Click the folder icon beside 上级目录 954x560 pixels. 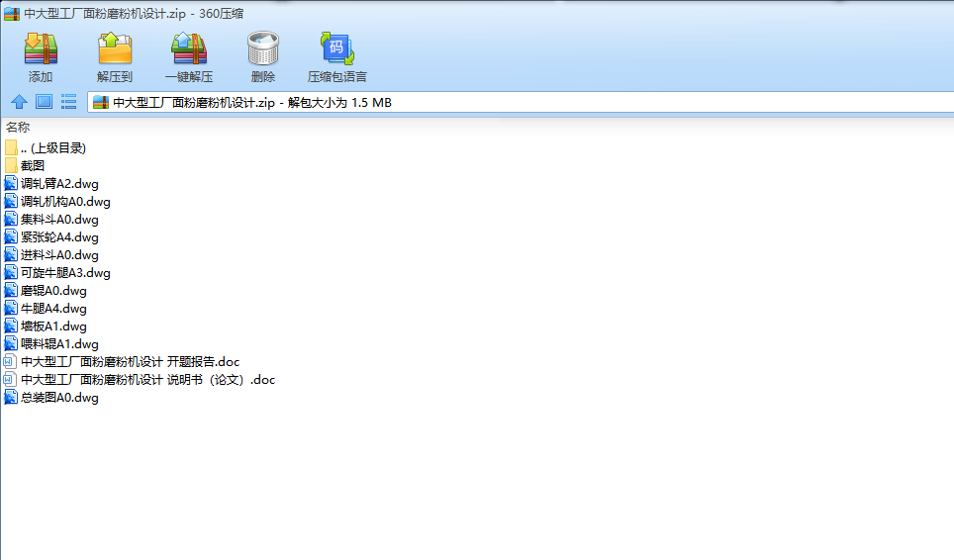click(11, 147)
